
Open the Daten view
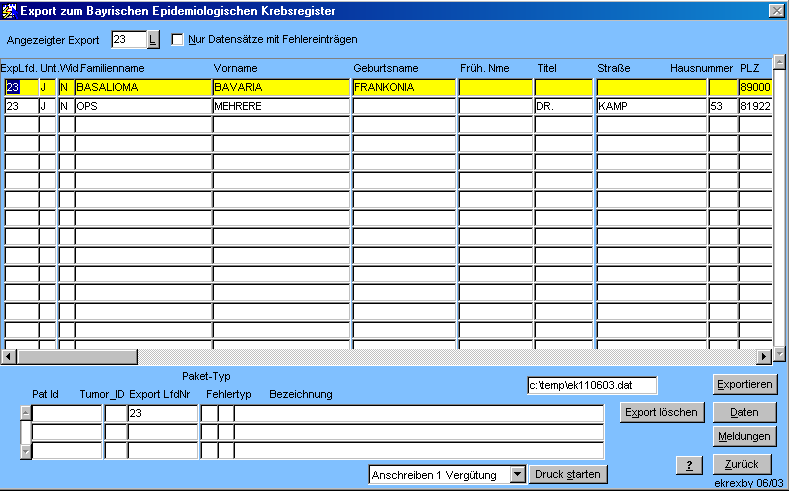(744, 412)
